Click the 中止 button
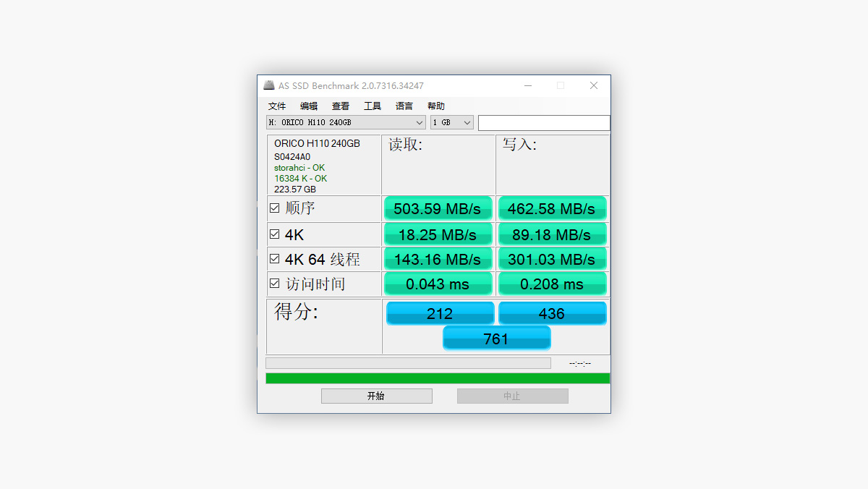Viewport: 868px width, 489px height. pyautogui.click(x=512, y=396)
